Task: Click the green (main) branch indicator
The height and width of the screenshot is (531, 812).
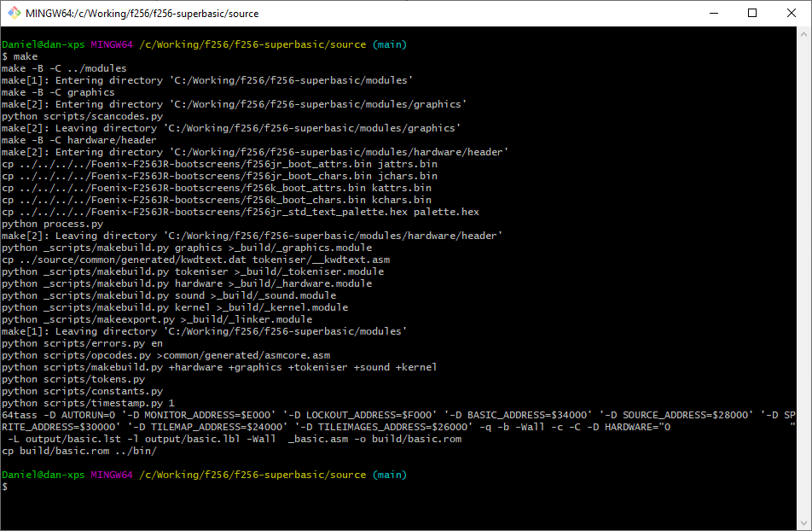Action: coord(390,475)
